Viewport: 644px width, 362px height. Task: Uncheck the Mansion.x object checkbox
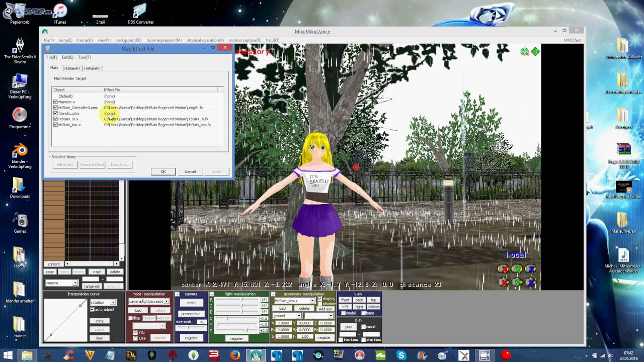[55, 102]
